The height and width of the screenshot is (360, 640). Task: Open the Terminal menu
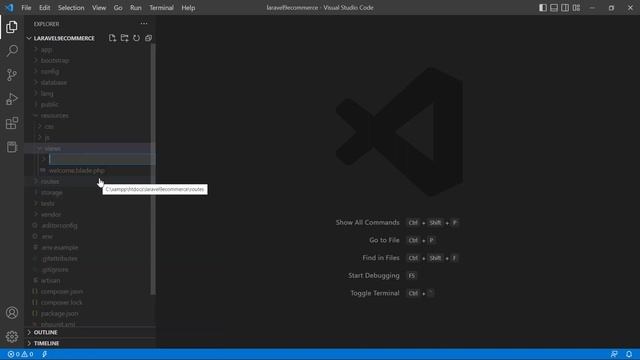pyautogui.click(x=161, y=8)
